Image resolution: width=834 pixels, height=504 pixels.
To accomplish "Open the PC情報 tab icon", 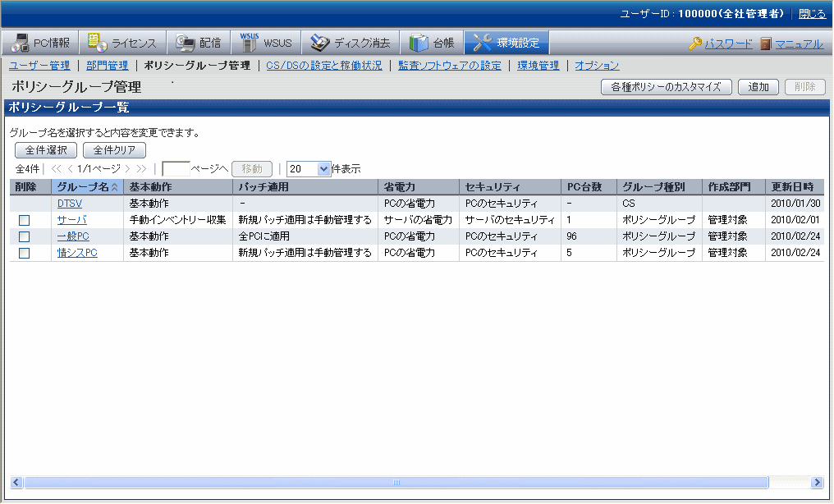I will (20, 43).
